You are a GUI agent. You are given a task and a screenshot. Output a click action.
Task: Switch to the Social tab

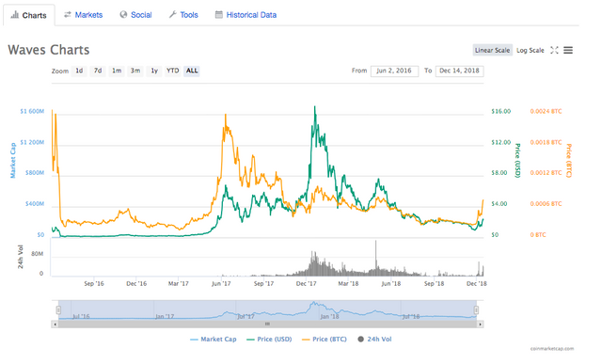[135, 15]
